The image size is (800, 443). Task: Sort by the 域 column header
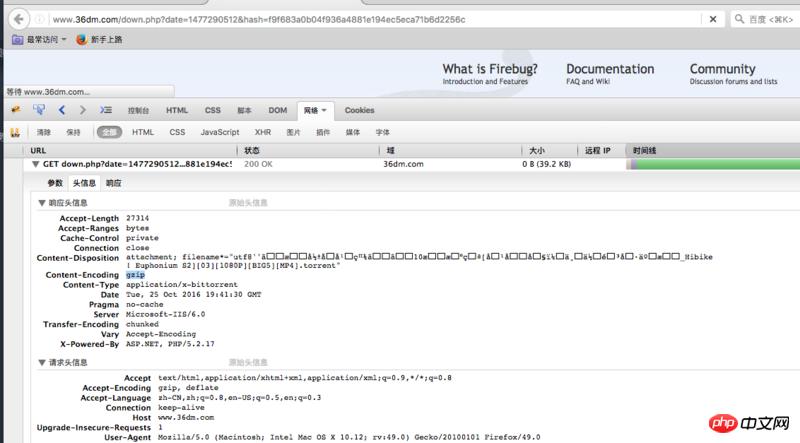click(451, 151)
